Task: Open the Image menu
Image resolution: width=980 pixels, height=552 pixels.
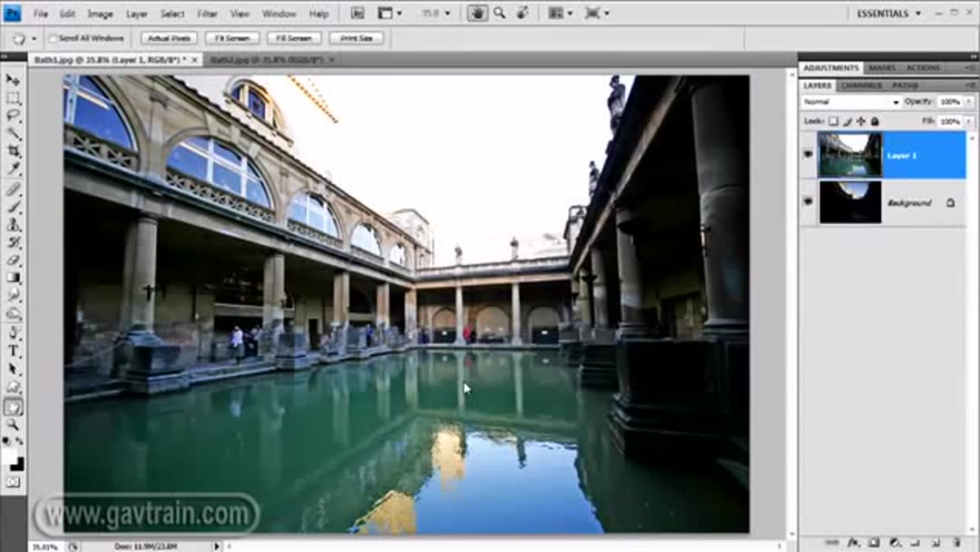Action: 99,14
